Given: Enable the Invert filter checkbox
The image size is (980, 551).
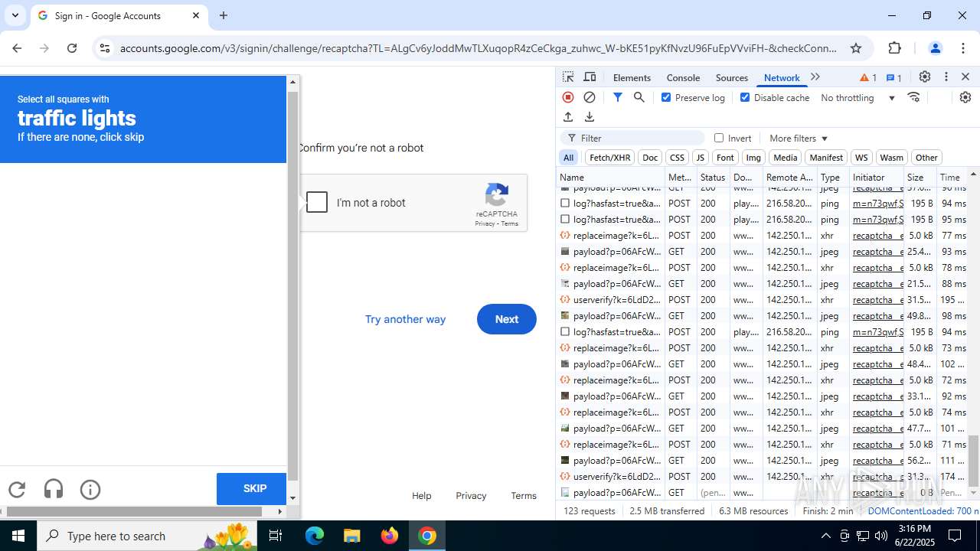Looking at the screenshot, I should [x=719, y=138].
